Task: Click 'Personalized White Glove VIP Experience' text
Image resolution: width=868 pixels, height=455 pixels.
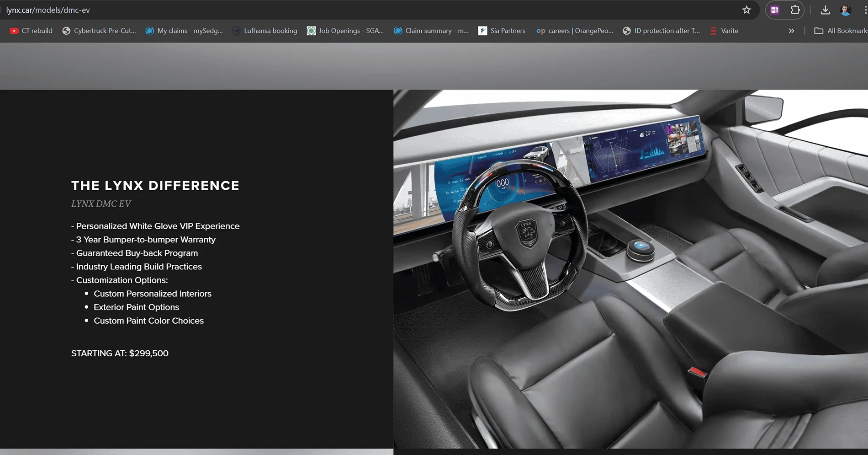Action: coord(158,226)
